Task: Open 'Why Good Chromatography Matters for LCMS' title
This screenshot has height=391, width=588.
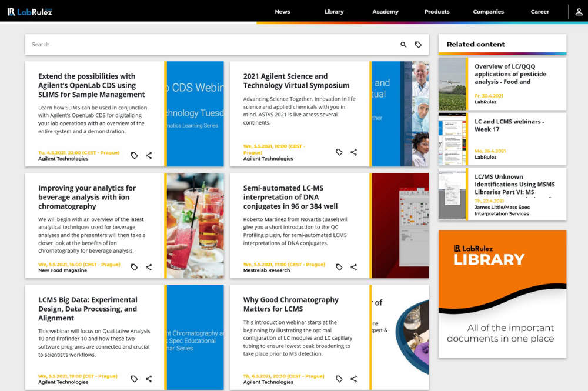Action: pyautogui.click(x=290, y=305)
